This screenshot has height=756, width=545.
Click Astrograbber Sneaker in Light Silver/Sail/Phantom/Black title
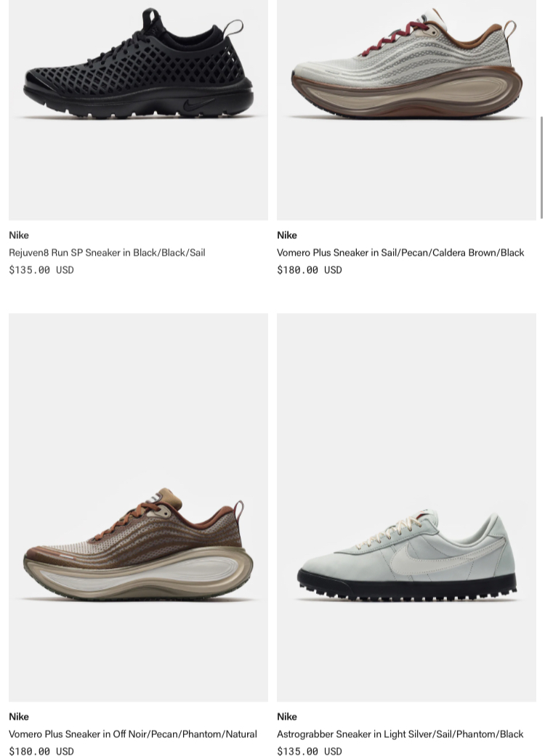[x=400, y=733]
